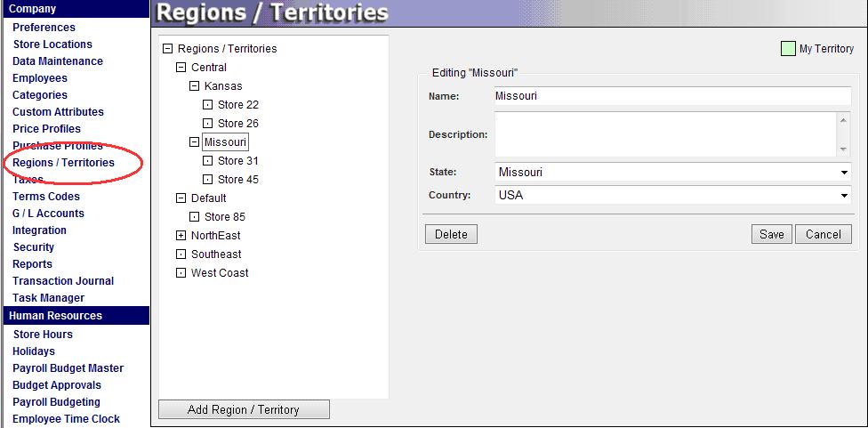
Task: Open Store Locations in sidebar
Action: [52, 44]
